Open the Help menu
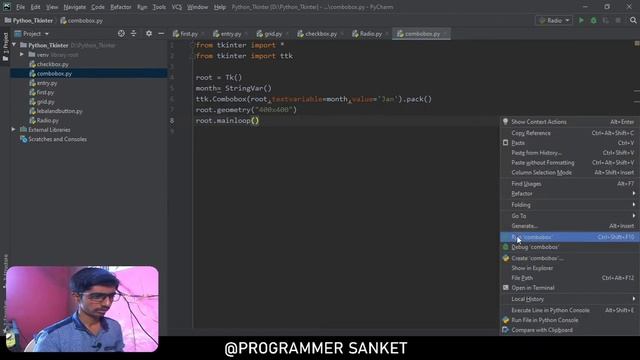This screenshot has width=640, height=360. (220, 7)
